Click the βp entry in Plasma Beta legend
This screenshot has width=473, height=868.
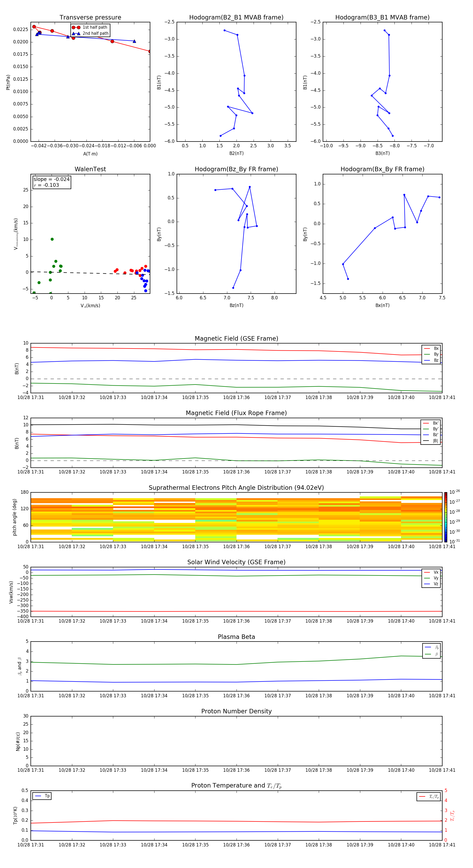(x=431, y=647)
